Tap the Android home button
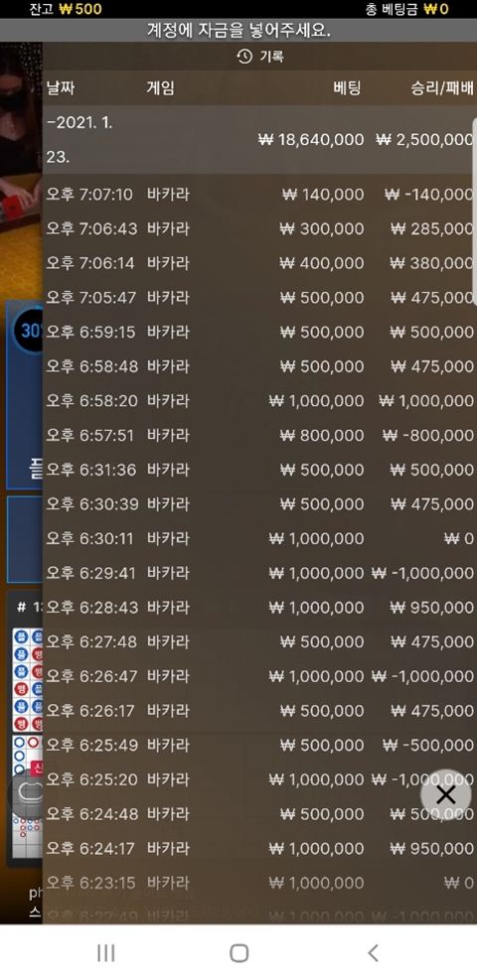The image size is (477, 980). (238, 952)
